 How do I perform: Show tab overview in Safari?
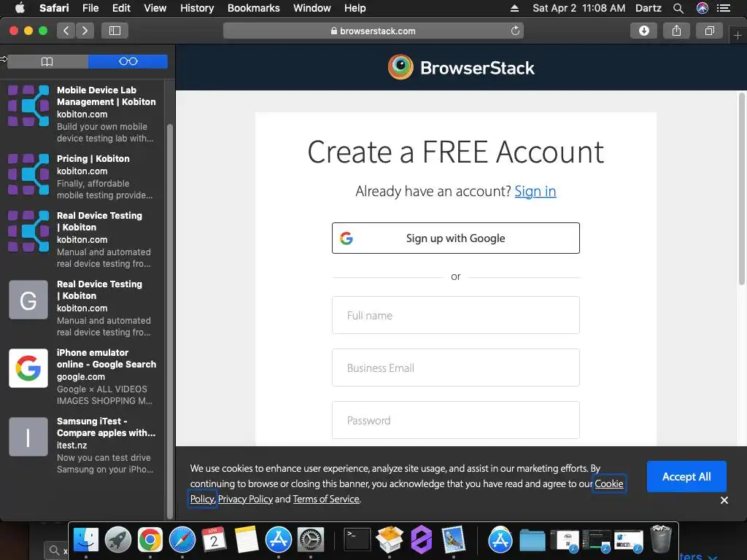709,31
